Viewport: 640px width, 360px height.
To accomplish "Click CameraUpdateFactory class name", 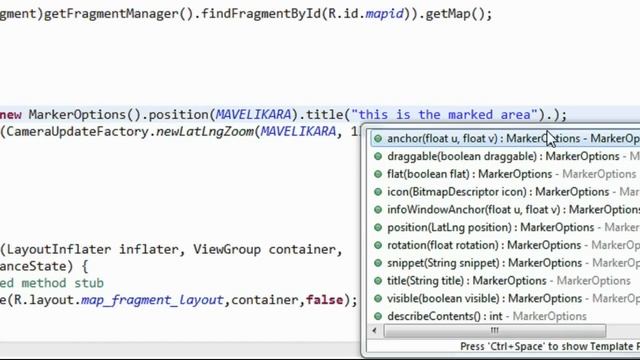I will 78,132.
